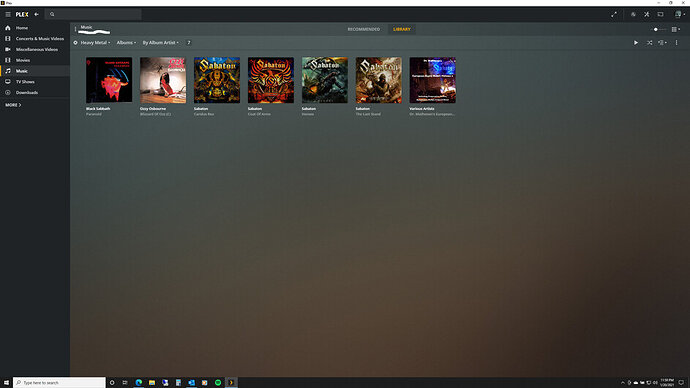Open Black Sabbath Paranoid album cover
690x388 pixels.
point(109,80)
